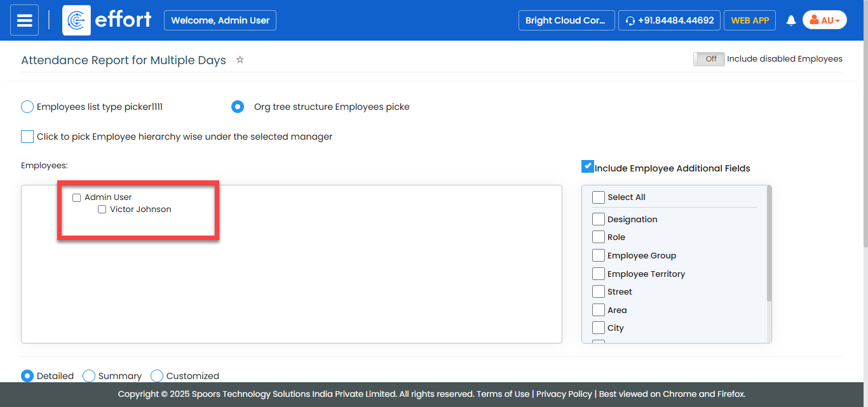Open the Privacy Policy link
This screenshot has height=407, width=868.
pyautogui.click(x=564, y=394)
